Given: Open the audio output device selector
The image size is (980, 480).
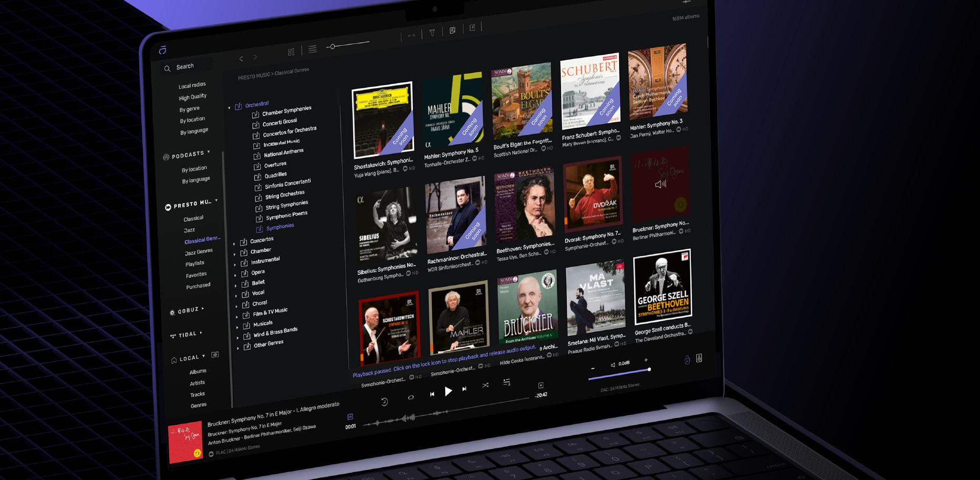Looking at the screenshot, I should coord(699,359).
